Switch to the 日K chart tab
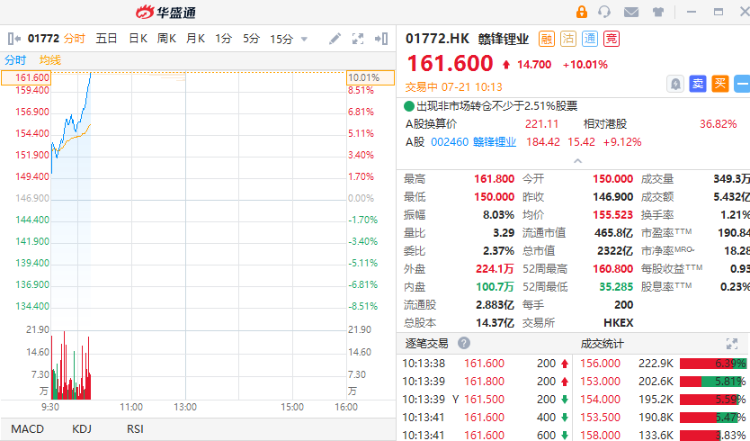This screenshot has height=441, width=750. point(137,39)
